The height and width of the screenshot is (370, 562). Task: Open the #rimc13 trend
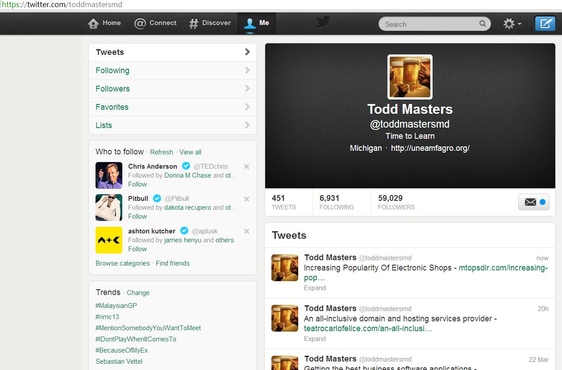pos(107,317)
